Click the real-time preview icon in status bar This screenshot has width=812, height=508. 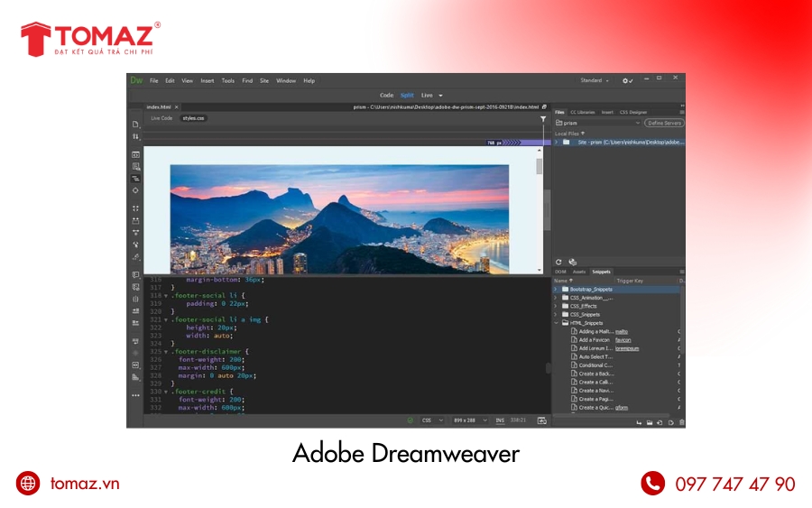541,420
